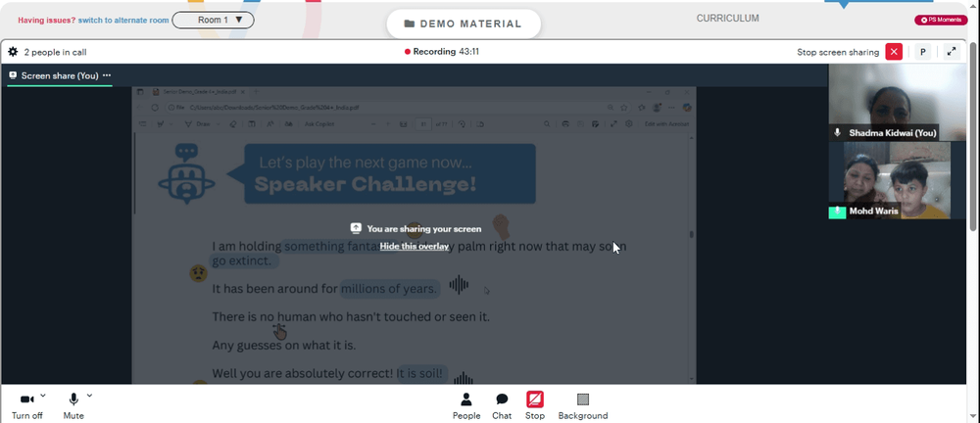Click the print icon in shared PDF toolbar
This screenshot has height=423, width=980.
(565, 123)
